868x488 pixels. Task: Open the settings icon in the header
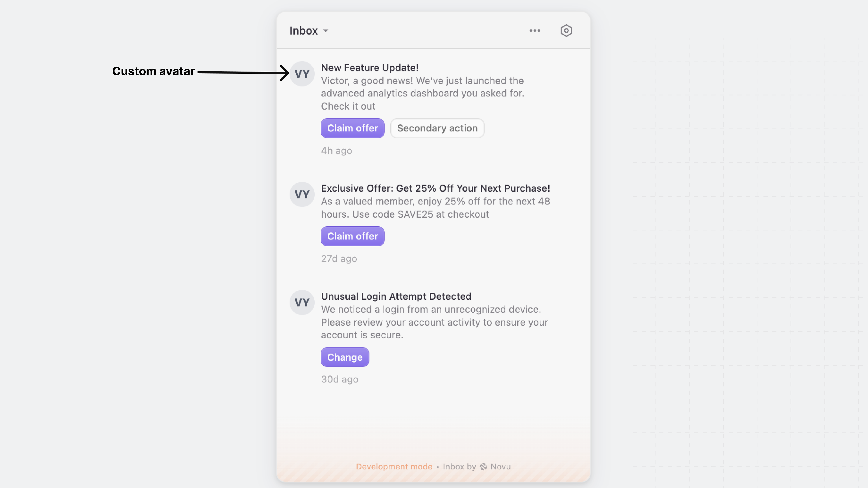pos(566,30)
